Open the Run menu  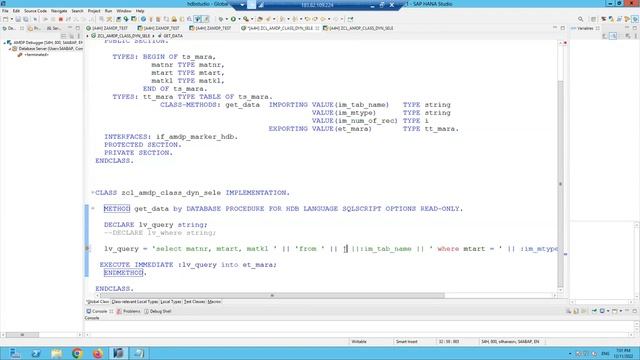click(x=108, y=11)
